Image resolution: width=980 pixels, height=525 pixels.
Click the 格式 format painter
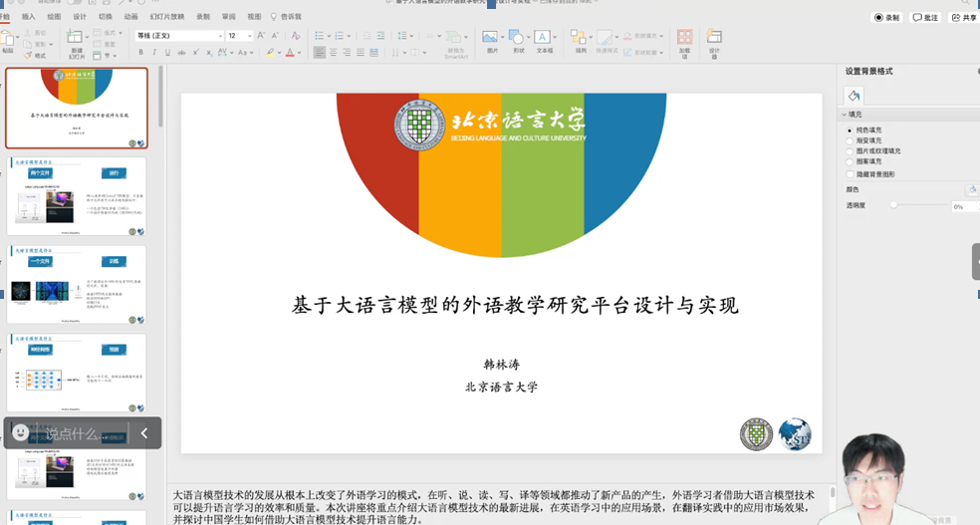point(35,55)
